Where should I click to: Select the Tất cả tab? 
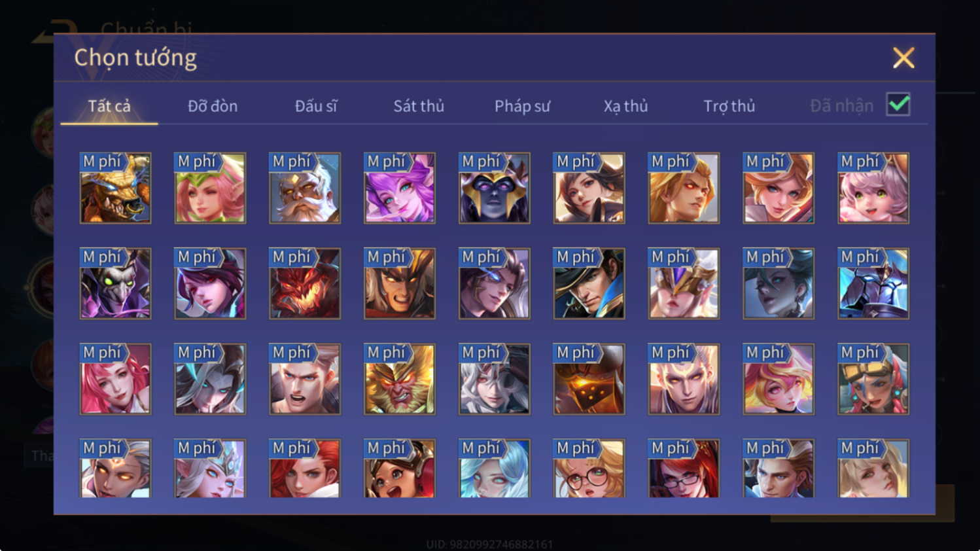(x=109, y=106)
